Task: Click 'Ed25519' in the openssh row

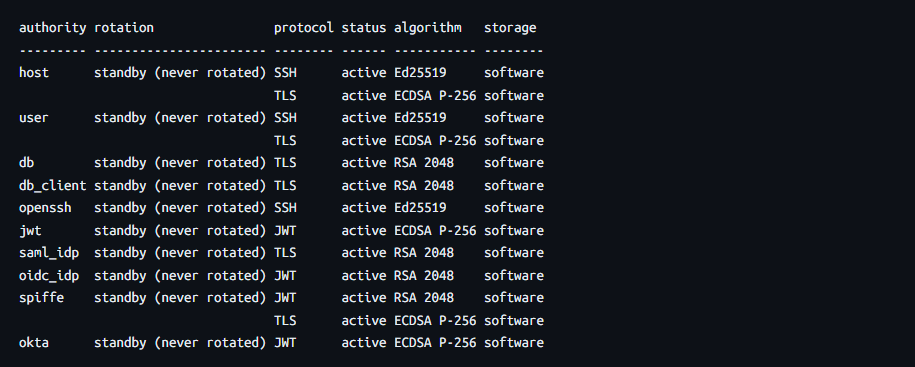Action: pyautogui.click(x=420, y=208)
